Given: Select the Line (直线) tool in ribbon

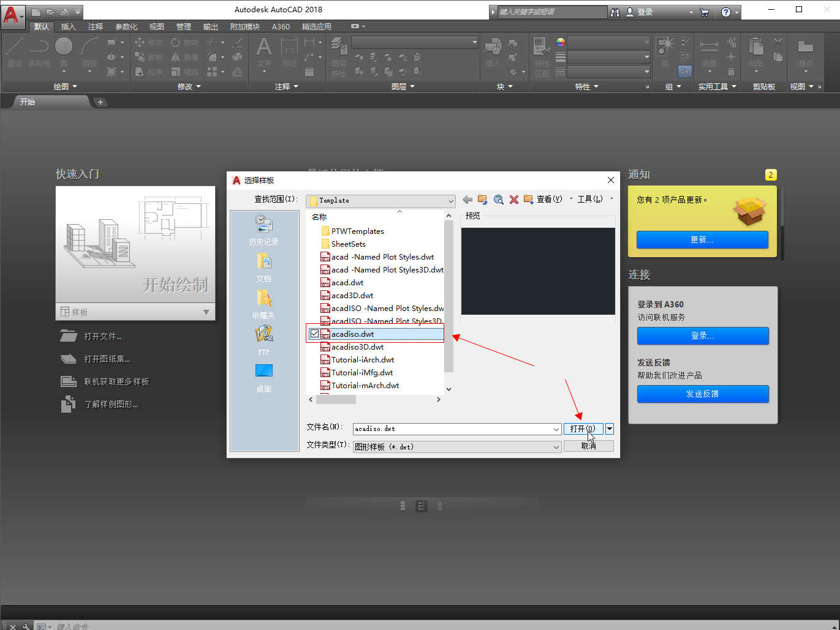Looking at the screenshot, I should [x=15, y=51].
